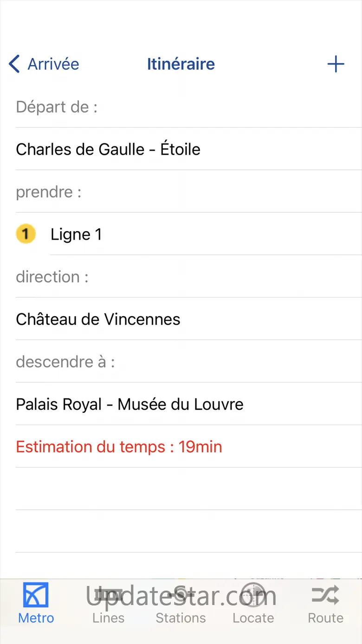
Task: Tap the Estimation du temps 19min text
Action: tap(119, 447)
